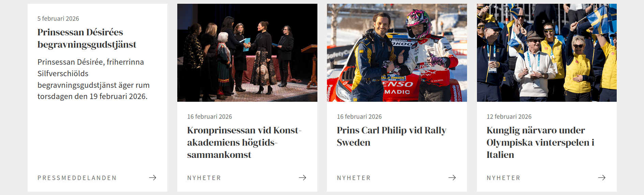Click arrow icon on Olympiska vinterspelen card
This screenshot has width=644, height=195.
point(602,178)
